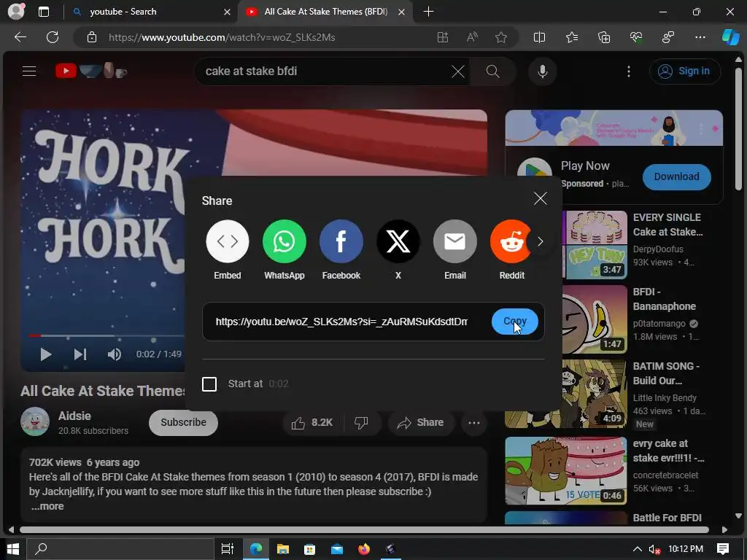
Task: Open tab actions menu icon
Action: [43, 12]
